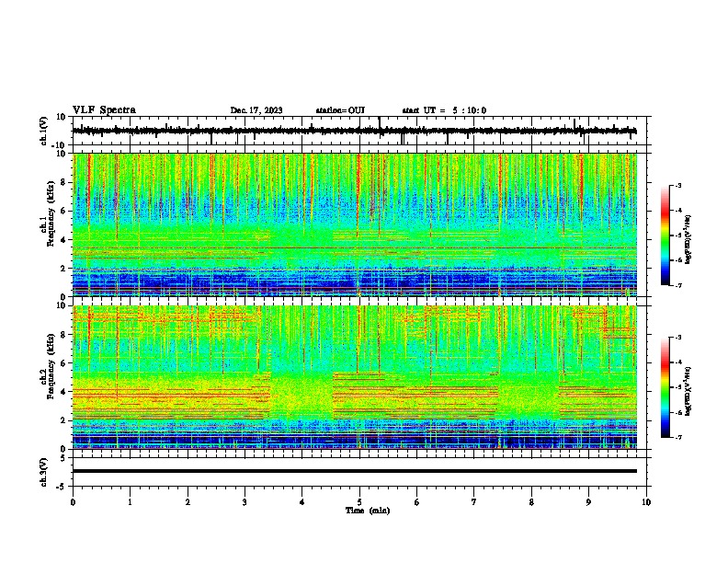728x563 pixels.
Task: Click the "-3" label atop the ch.2 colorbar
Action: [x=677, y=338]
